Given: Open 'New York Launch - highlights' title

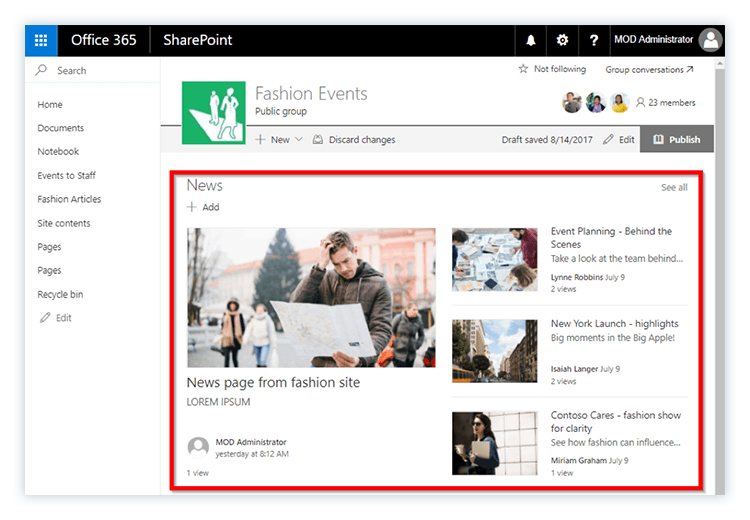Looking at the screenshot, I should (615, 324).
